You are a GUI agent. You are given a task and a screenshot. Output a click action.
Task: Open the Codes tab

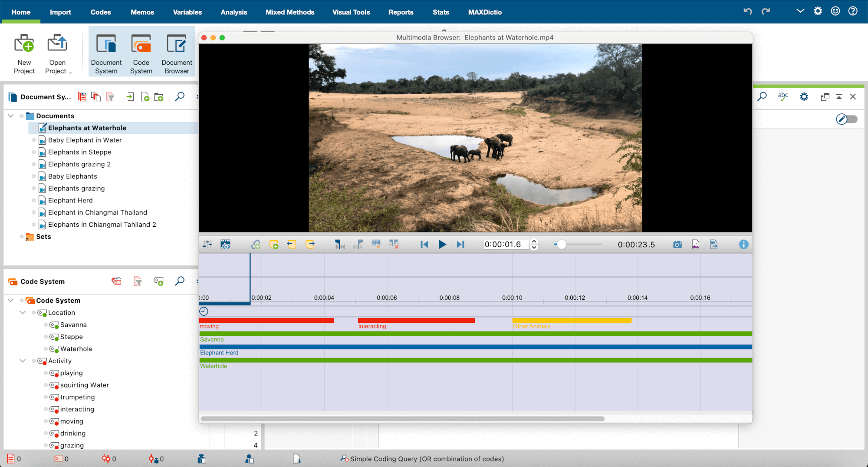[101, 12]
